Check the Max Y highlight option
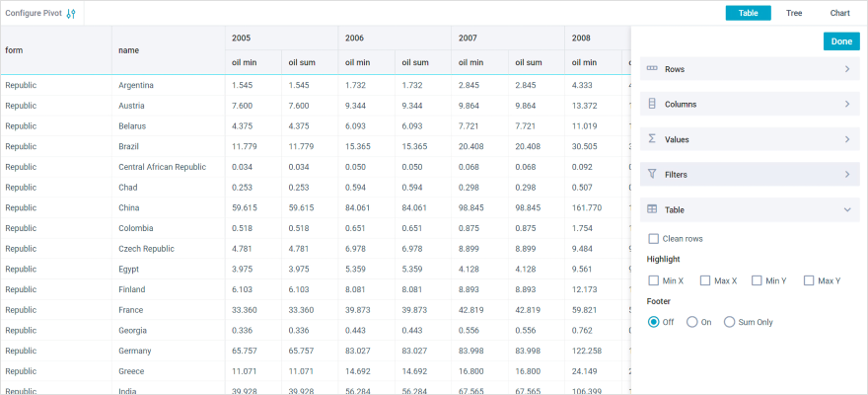 coord(809,281)
